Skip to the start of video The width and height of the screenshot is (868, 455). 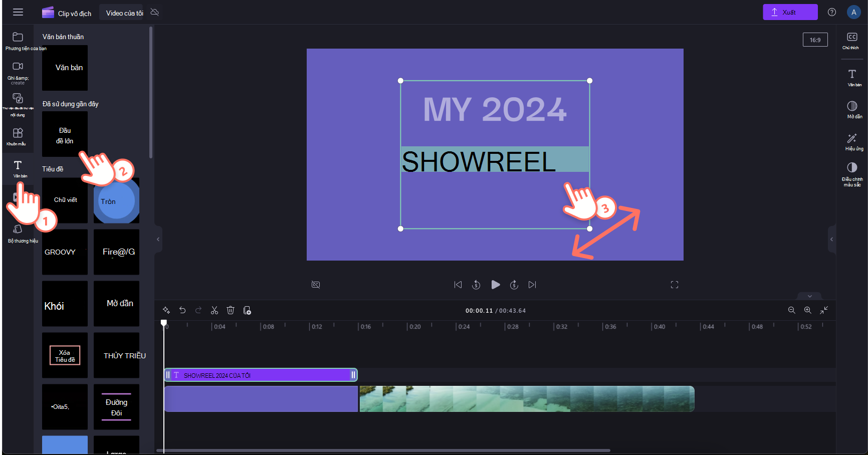tap(458, 285)
